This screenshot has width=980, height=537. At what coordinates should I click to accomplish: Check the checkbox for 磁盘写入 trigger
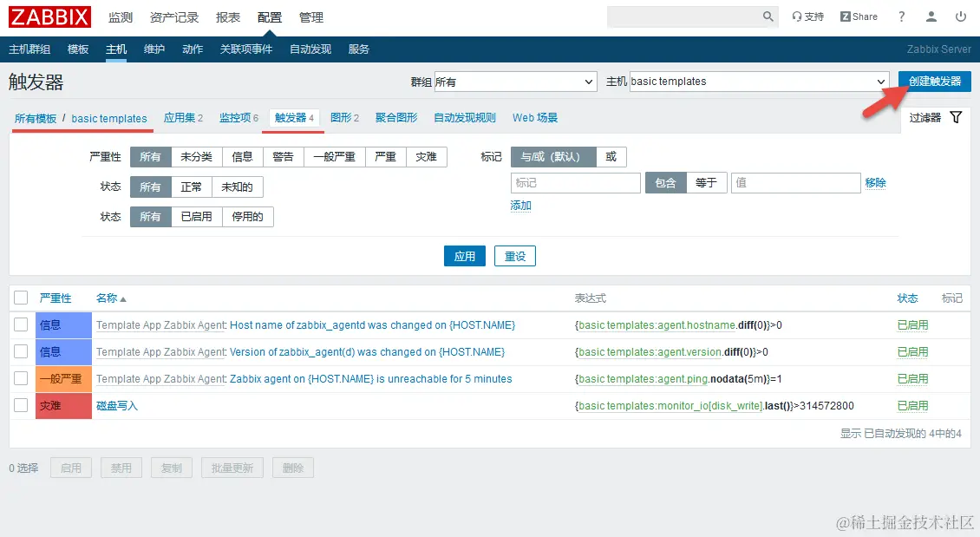(21, 405)
